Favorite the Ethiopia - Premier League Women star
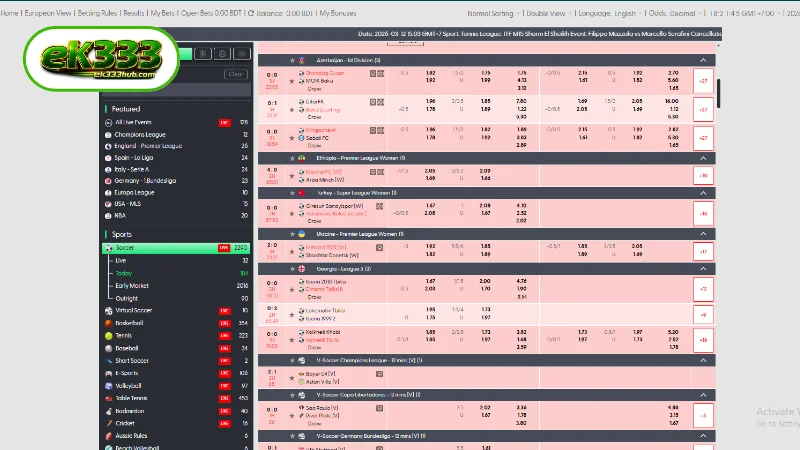 click(x=292, y=158)
